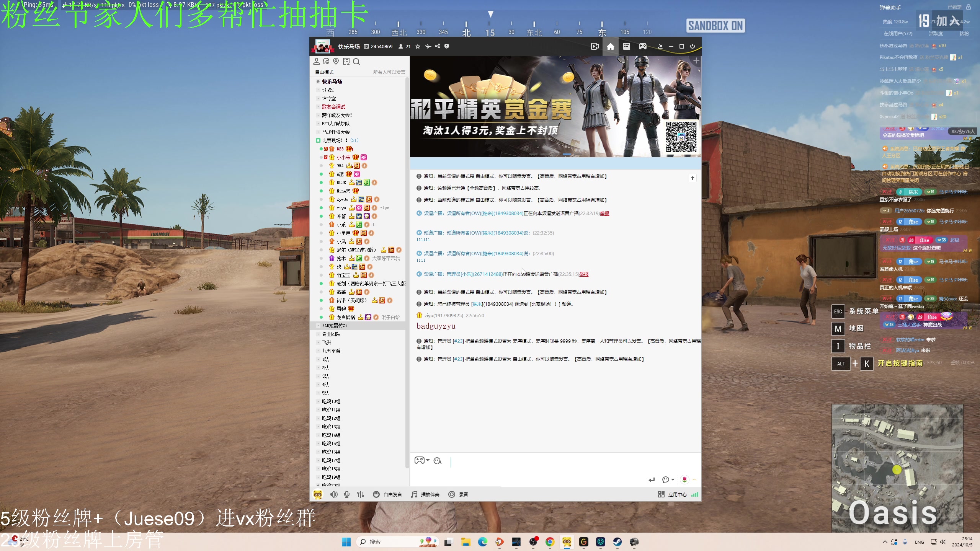Viewport: 980px width, 551px height.
Task: Expand the 快乐马场 root channel
Action: 318,82
